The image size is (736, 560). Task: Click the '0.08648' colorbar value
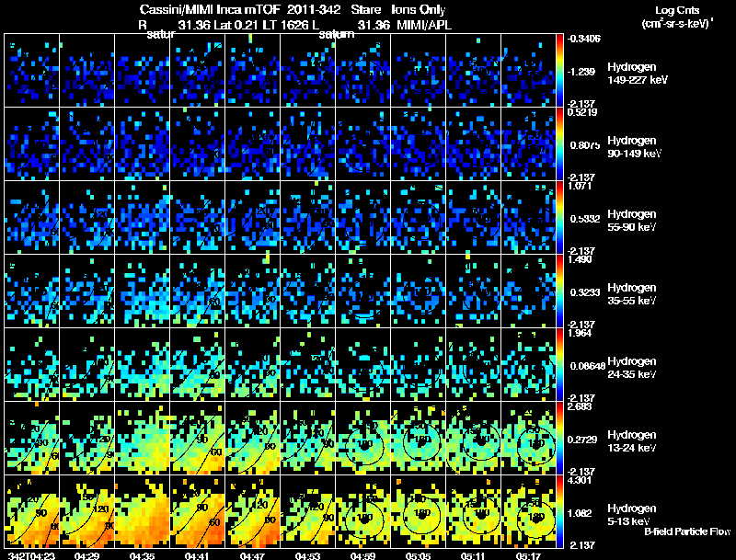588,366
